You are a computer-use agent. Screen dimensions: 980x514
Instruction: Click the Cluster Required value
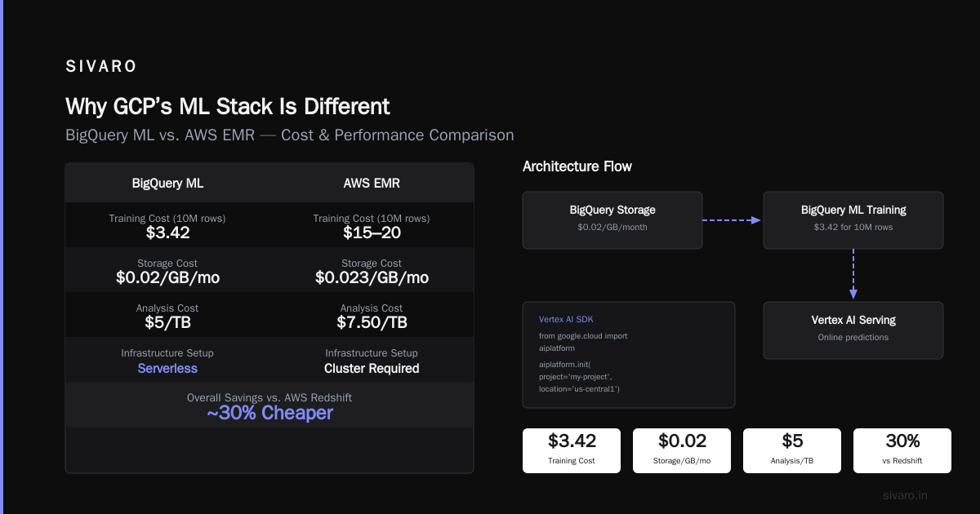pyautogui.click(x=372, y=368)
